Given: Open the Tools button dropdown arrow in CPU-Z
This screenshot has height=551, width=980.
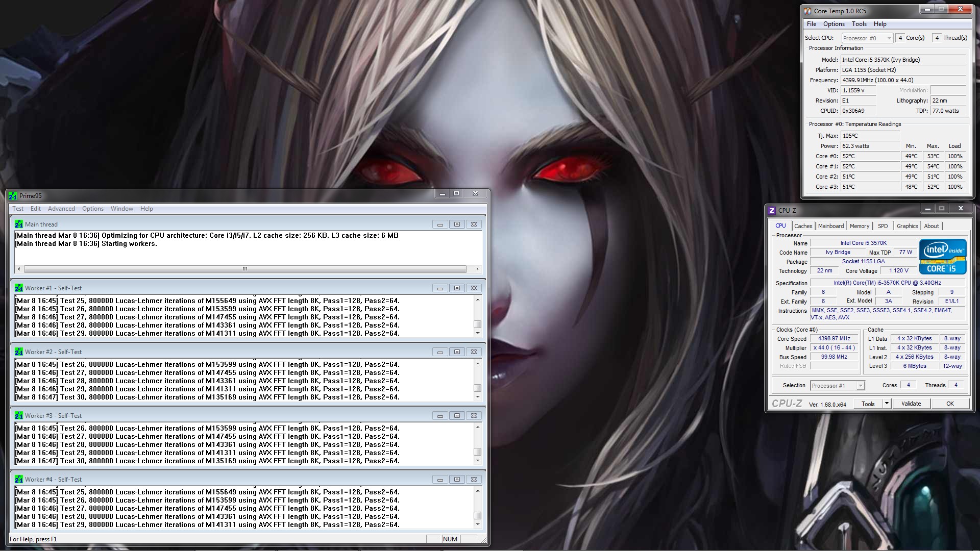Looking at the screenshot, I should click(x=887, y=404).
